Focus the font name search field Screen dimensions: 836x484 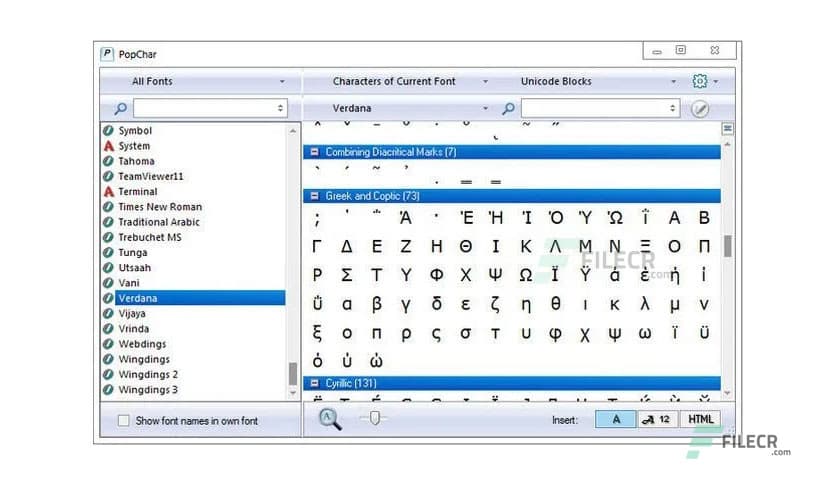(211, 108)
